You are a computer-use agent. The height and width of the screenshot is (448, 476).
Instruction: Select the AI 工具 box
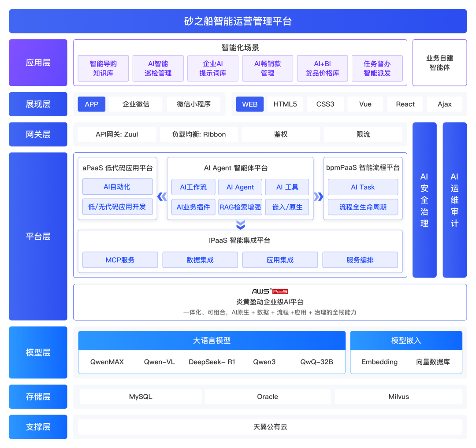[x=287, y=187]
